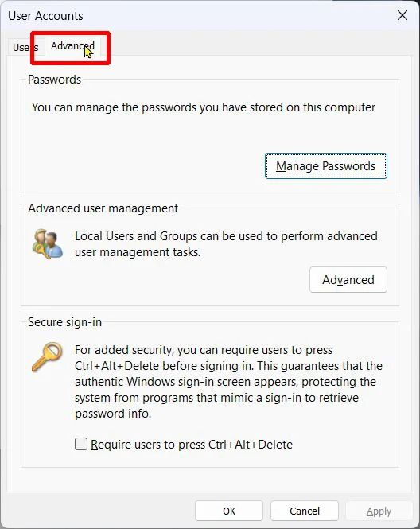Click the Passwords group heading

(x=54, y=80)
